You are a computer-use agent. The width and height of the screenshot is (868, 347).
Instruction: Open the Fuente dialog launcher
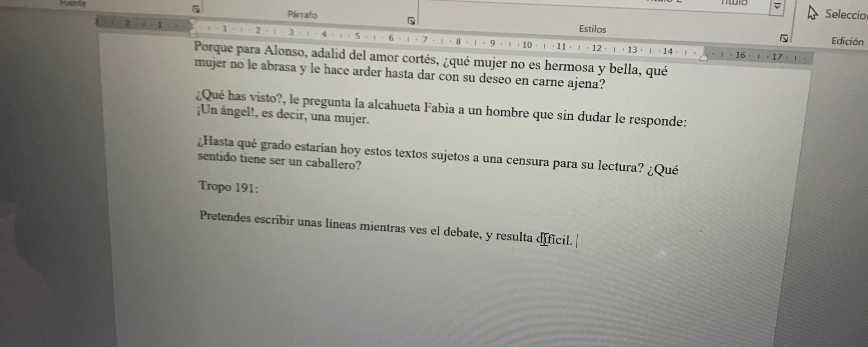tap(196, 9)
